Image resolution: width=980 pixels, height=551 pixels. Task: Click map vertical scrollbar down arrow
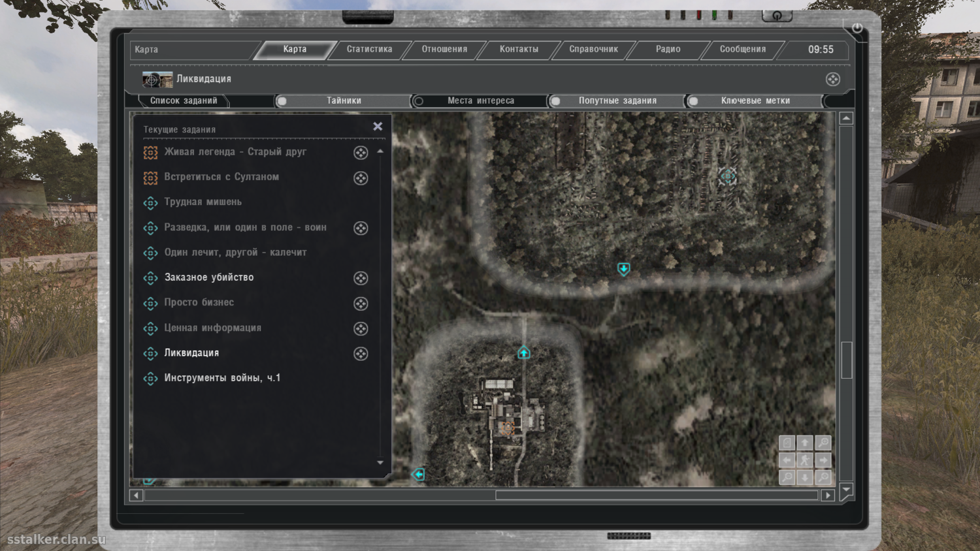846,489
